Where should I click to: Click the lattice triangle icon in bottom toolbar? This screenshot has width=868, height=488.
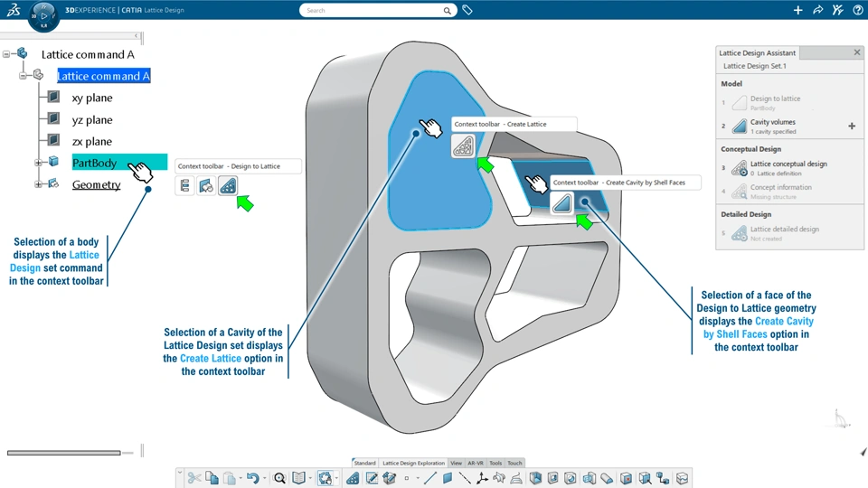click(x=353, y=478)
